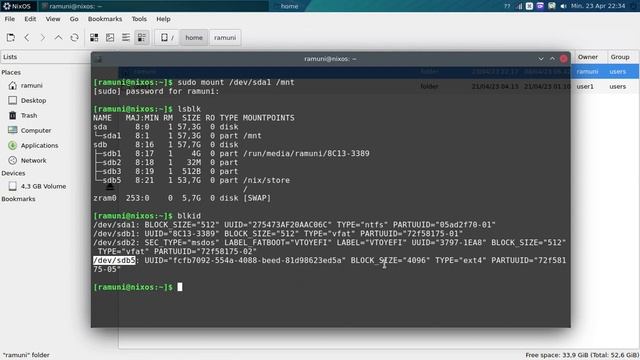Open network signal tray icon
The height and width of the screenshot is (360, 640).
(x=518, y=6)
